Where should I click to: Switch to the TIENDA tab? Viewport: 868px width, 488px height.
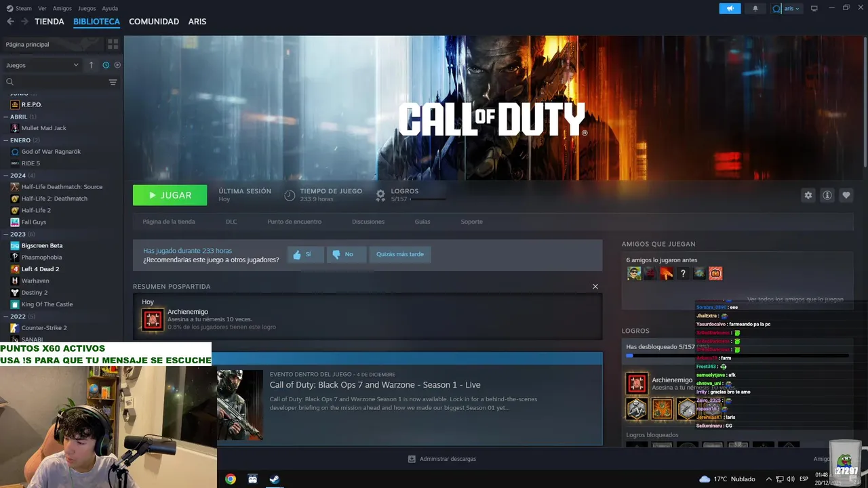tap(50, 22)
